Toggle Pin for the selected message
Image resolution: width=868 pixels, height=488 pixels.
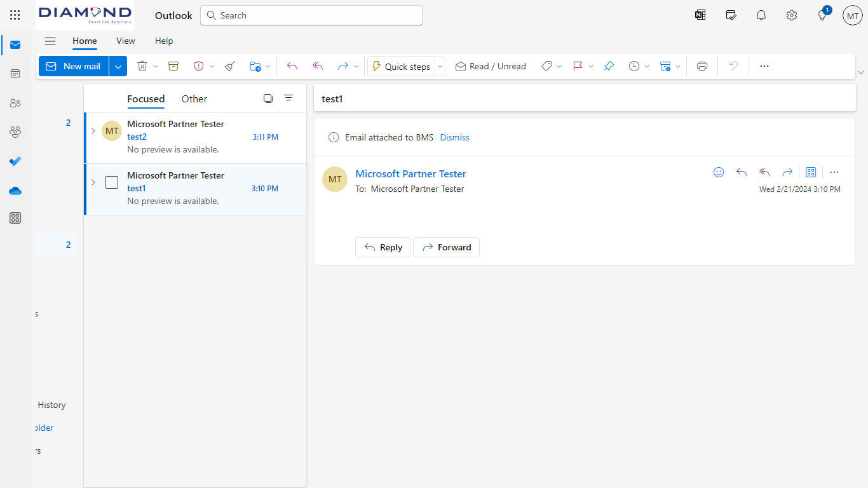pos(609,66)
